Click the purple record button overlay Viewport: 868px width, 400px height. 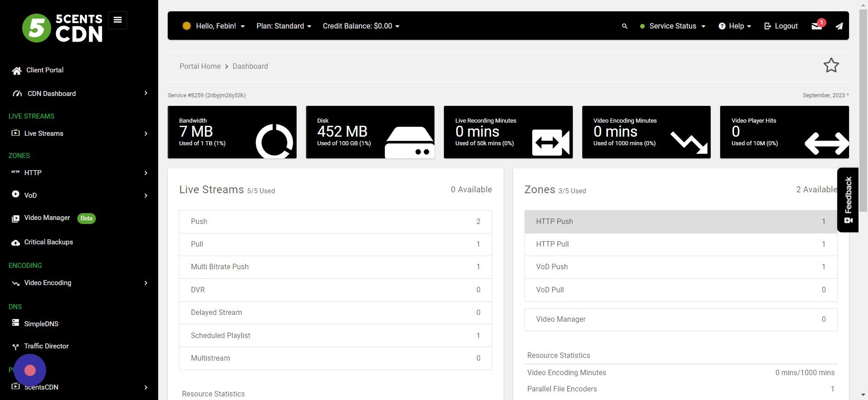[x=30, y=370]
